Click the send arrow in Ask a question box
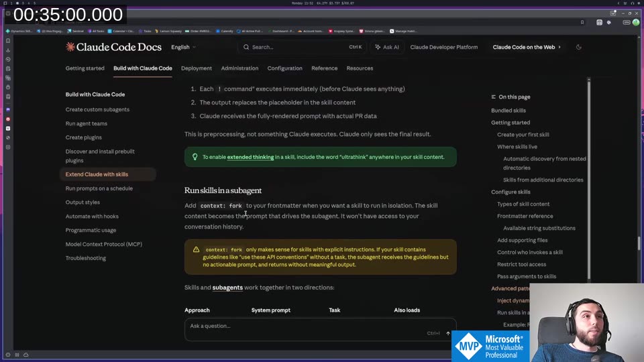This screenshot has width=644, height=362. (x=448, y=333)
